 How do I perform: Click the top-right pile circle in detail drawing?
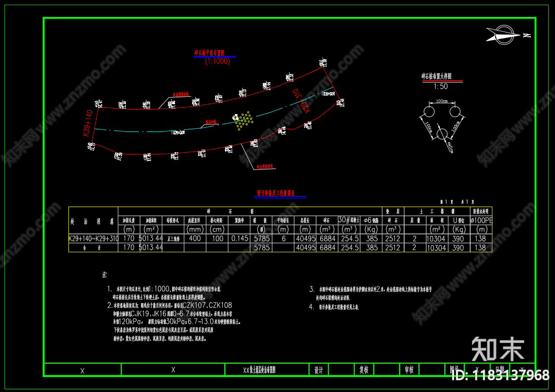point(455,112)
